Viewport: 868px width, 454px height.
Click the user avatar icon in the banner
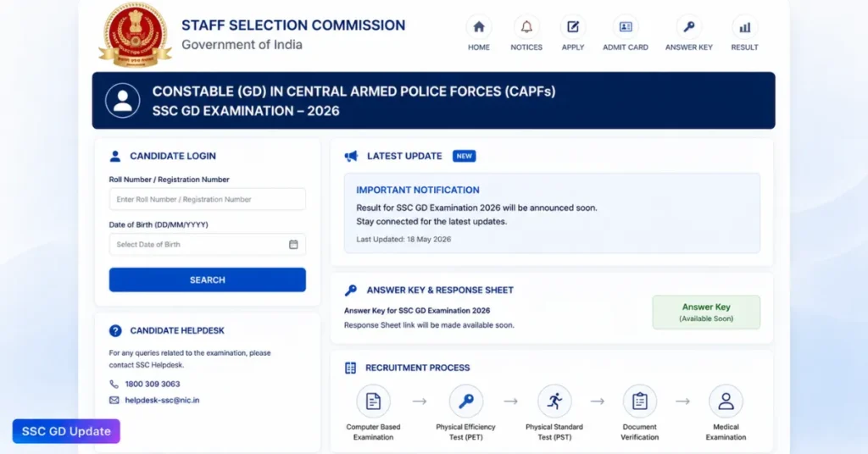pyautogui.click(x=123, y=101)
